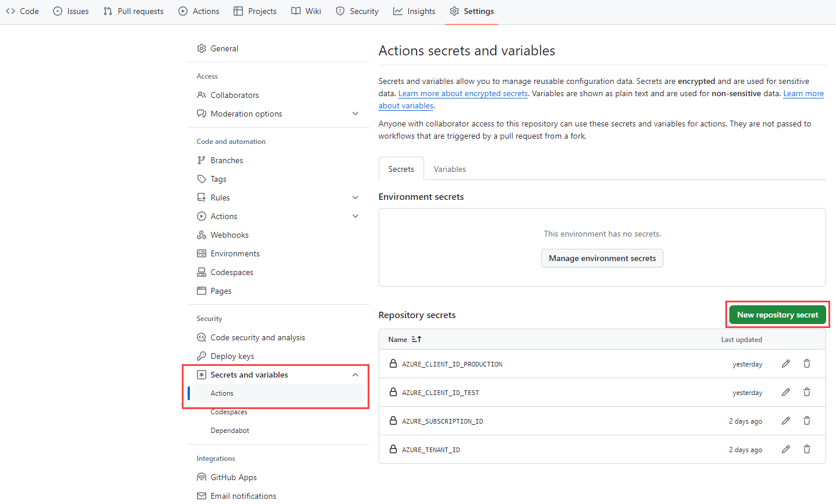Screen dimensions: 836x504
Task: Click the code scanning icon beside Code security and analysis
Action: 202,337
